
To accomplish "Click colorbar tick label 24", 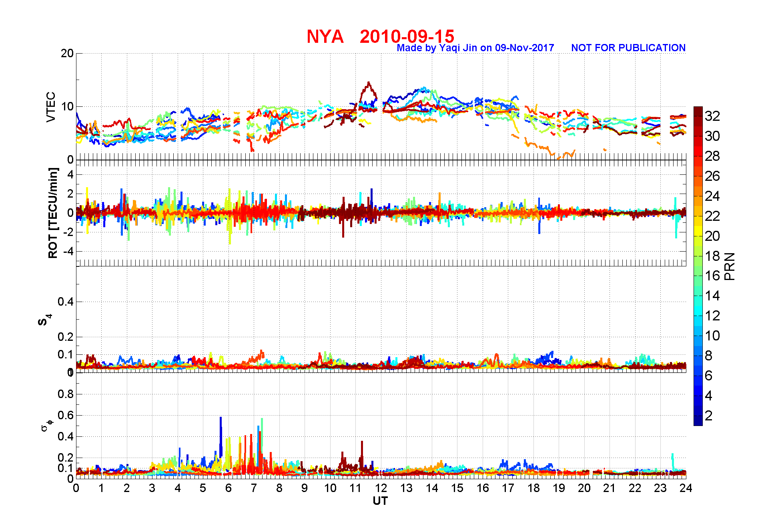I will (x=712, y=196).
